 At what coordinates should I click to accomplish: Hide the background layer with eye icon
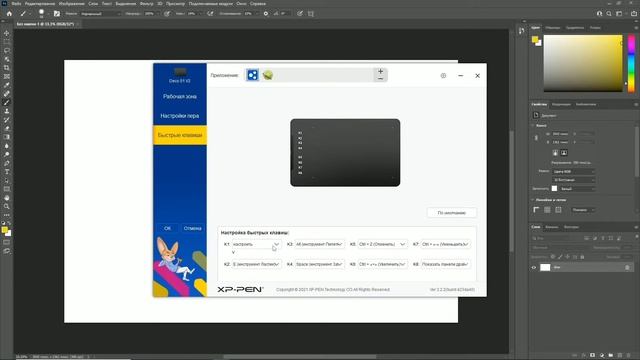pyautogui.click(x=534, y=268)
